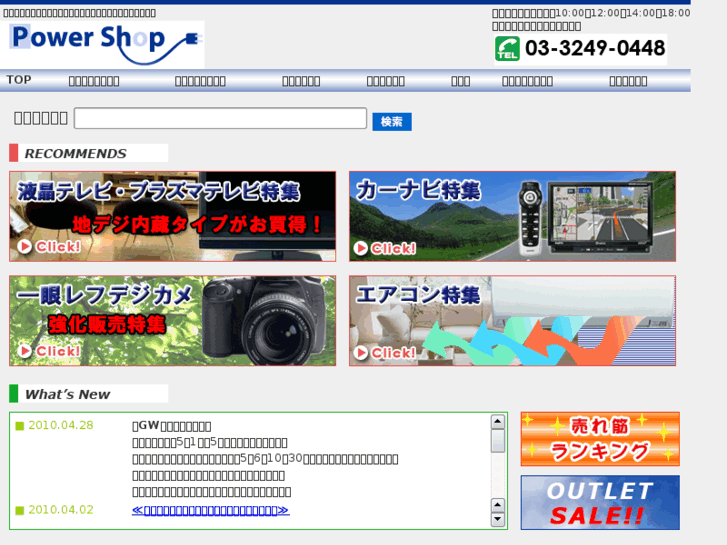
Task: Open the カーナビ特集 car navigation banner
Action: 512,217
